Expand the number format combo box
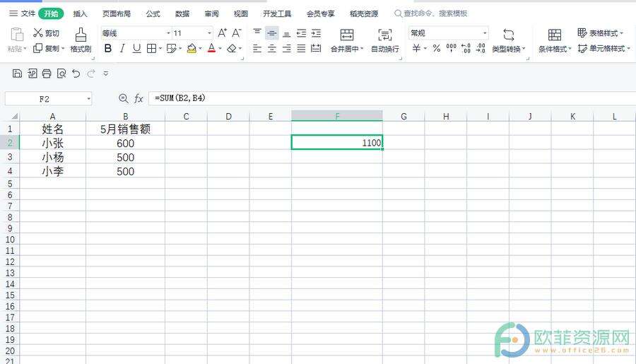 485,33
